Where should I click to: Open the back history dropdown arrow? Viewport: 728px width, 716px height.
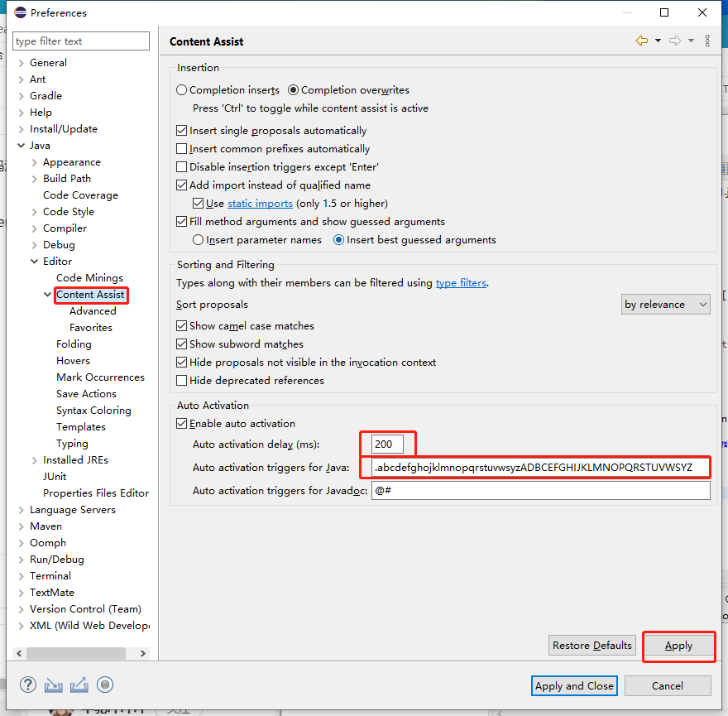pos(658,41)
